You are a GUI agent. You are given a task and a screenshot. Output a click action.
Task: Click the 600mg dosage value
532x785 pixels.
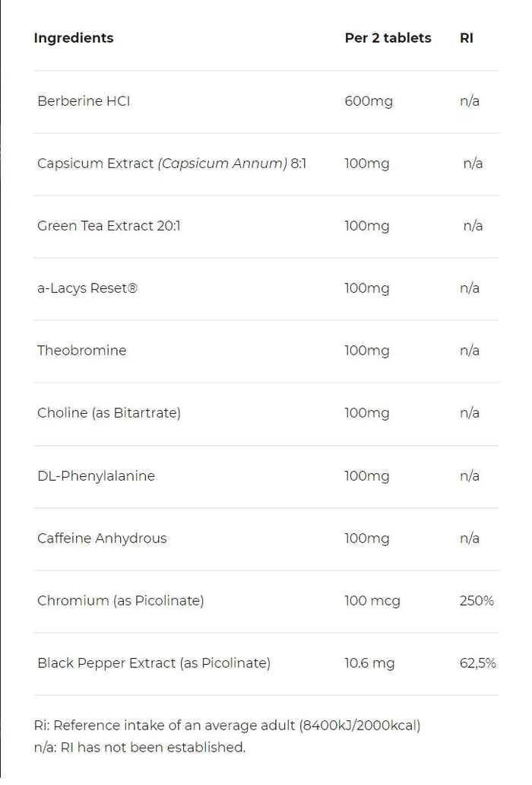click(369, 102)
